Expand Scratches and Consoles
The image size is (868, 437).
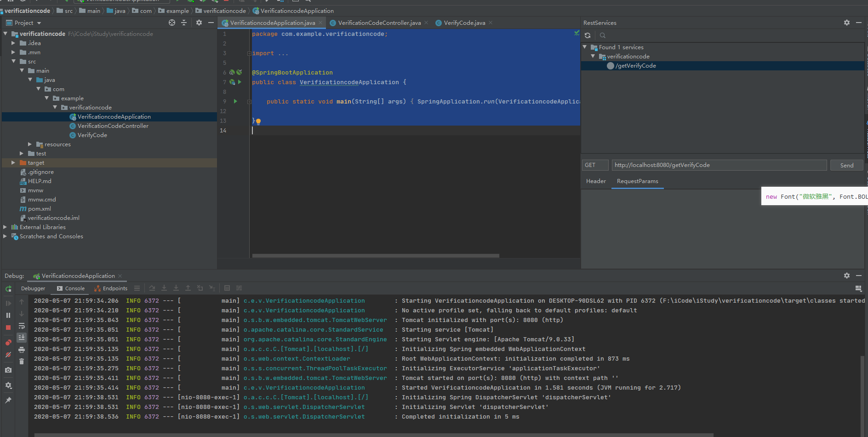[x=5, y=236]
